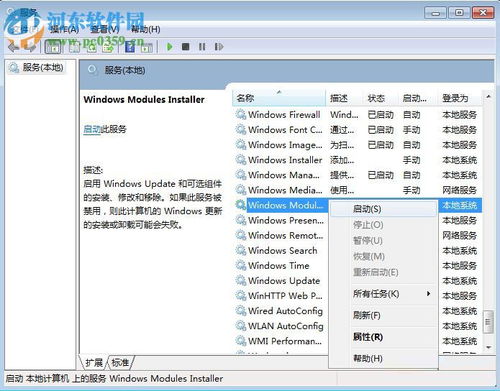
Task: Click the gear icon beside Windows Update
Action: tap(241, 280)
